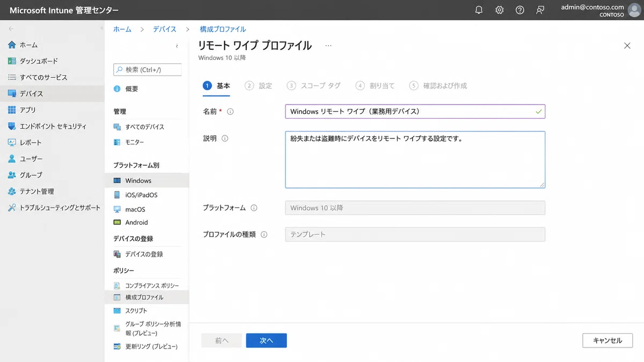644x362 pixels.
Task: Click the ホーム home icon in sidebar
Action: (12, 45)
